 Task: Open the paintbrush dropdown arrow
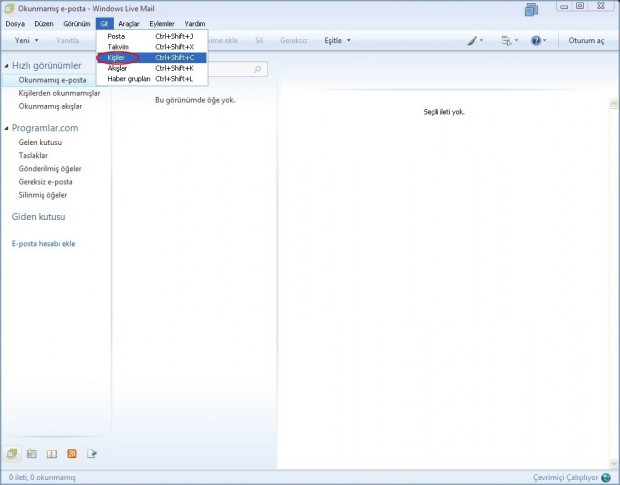[x=481, y=40]
